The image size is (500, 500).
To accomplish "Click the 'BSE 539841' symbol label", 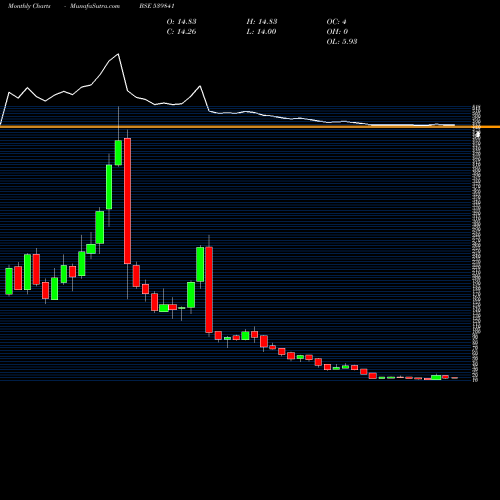I will [157, 6].
